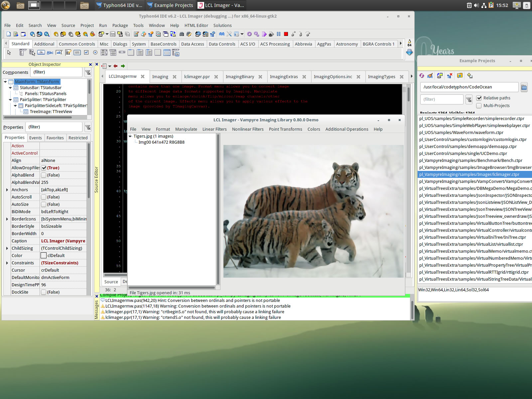The image size is (532, 399).
Task: Collapse the PairSplitterSideLeft node
Action: tap(15, 105)
